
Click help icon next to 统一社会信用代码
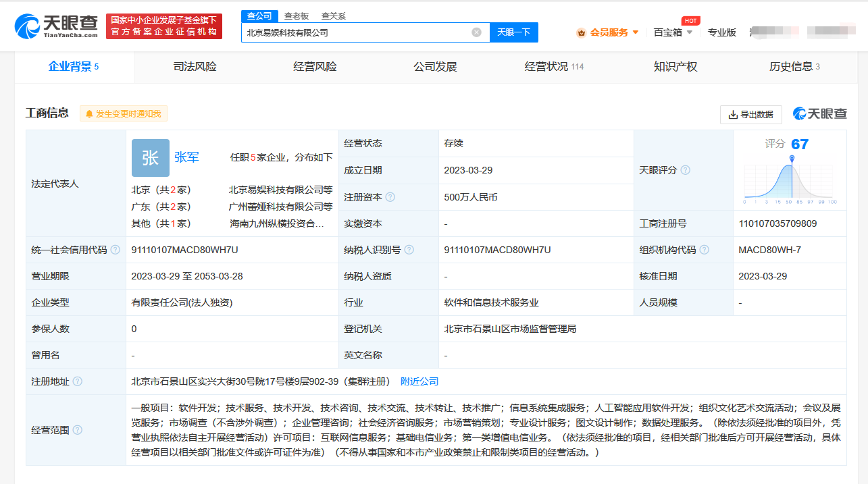pyautogui.click(x=116, y=250)
